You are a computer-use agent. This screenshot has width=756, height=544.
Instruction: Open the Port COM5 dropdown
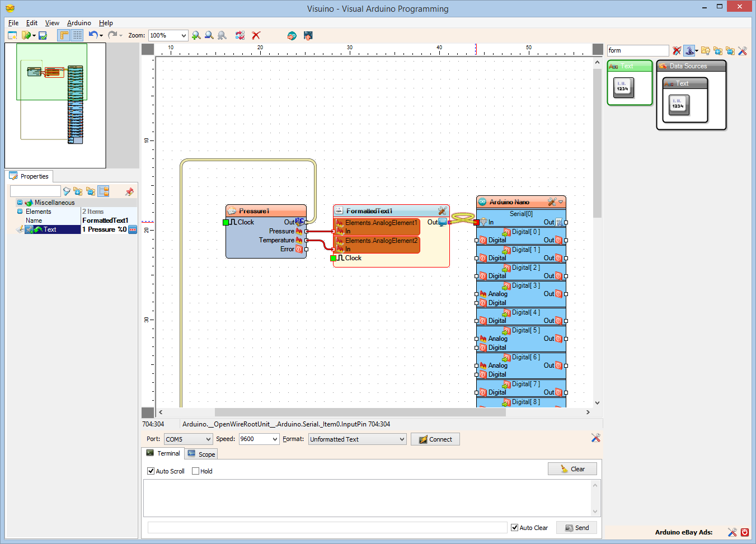(x=208, y=439)
